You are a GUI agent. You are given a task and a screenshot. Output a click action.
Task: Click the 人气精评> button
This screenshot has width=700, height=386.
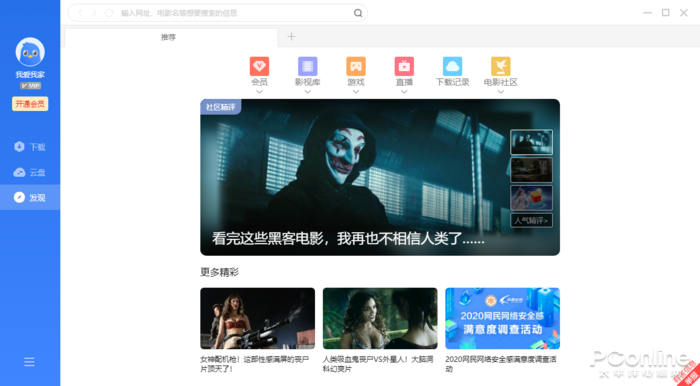click(x=531, y=220)
